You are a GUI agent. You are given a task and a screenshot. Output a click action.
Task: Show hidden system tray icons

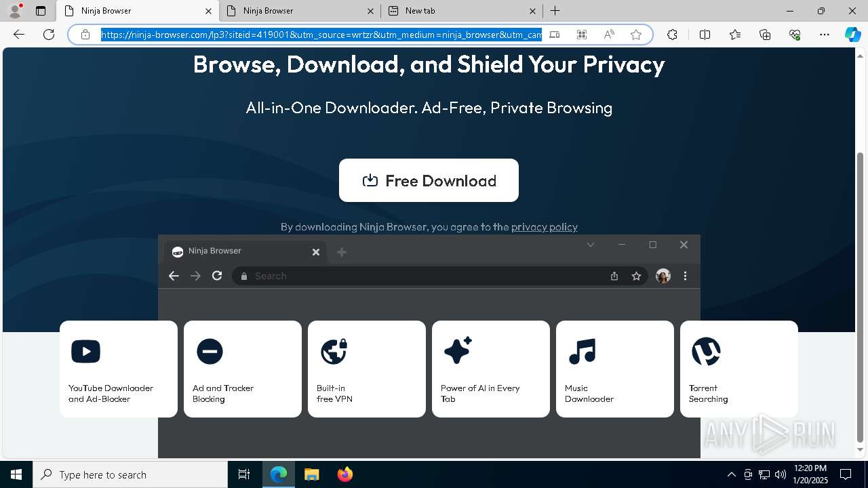pos(731,474)
